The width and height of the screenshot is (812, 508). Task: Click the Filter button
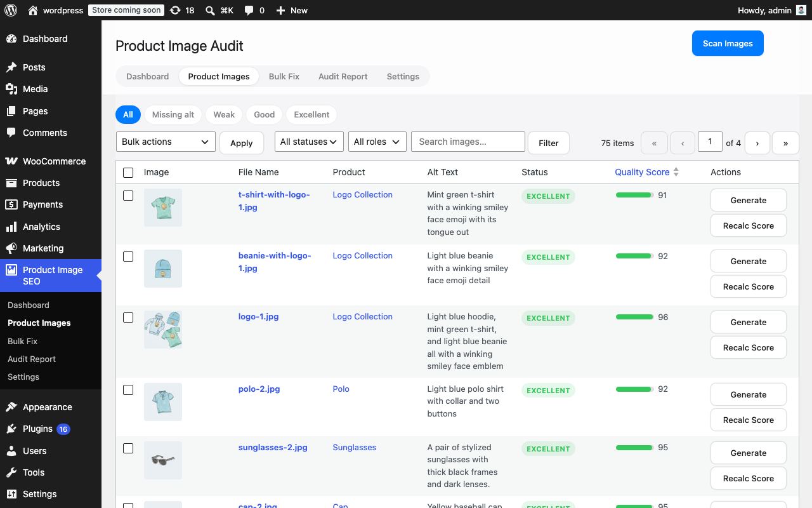point(549,143)
